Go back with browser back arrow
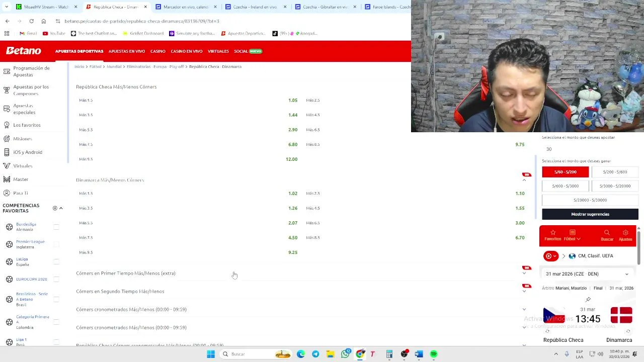Viewport: 644px width, 362px height. [7, 21]
